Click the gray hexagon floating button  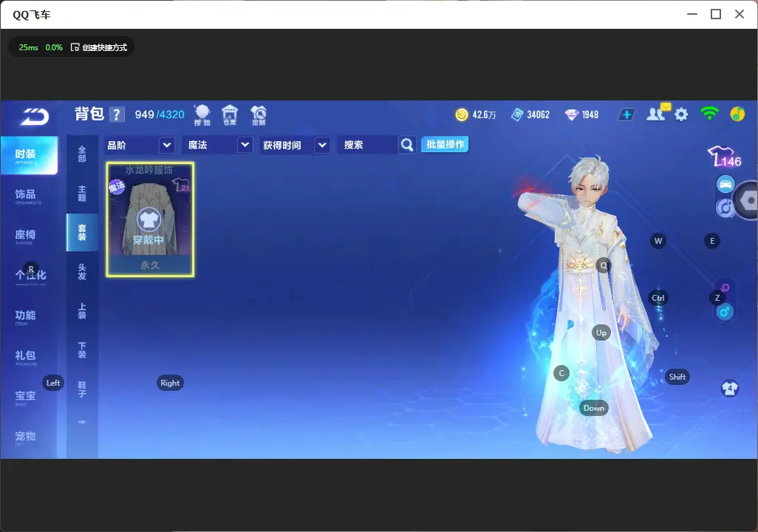click(x=747, y=200)
